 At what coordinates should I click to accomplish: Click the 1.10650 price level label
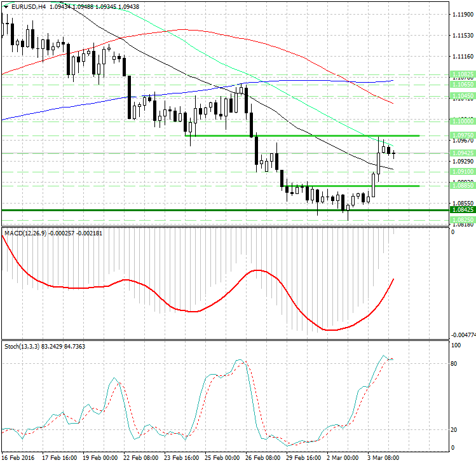[461, 84]
